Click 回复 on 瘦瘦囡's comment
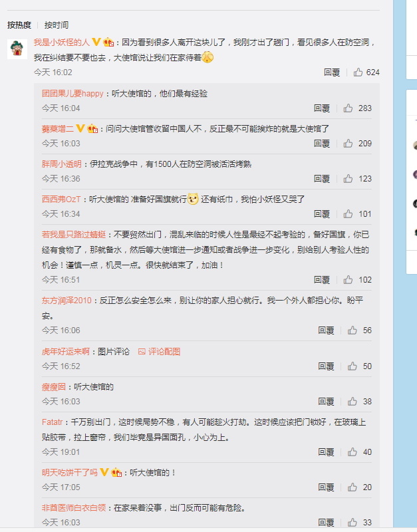 326,402
